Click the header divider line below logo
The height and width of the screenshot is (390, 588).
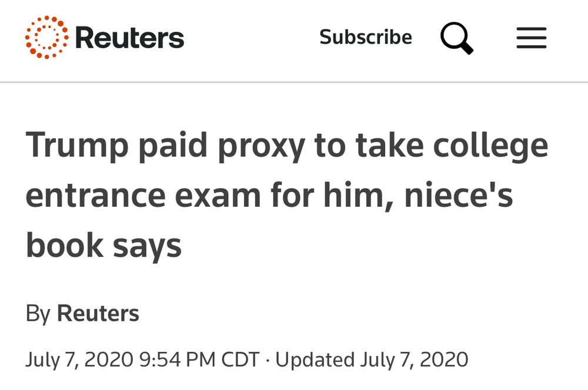[294, 82]
